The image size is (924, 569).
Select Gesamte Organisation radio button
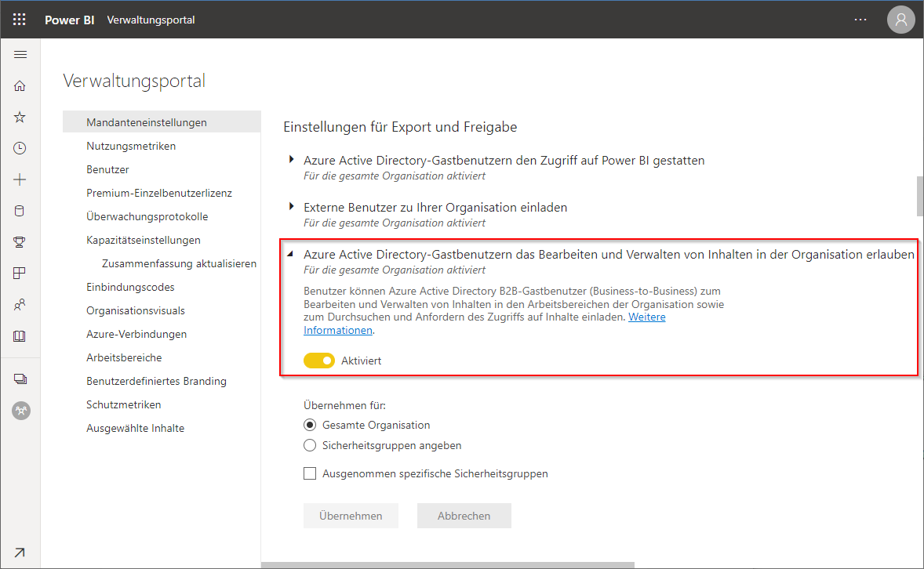point(309,426)
